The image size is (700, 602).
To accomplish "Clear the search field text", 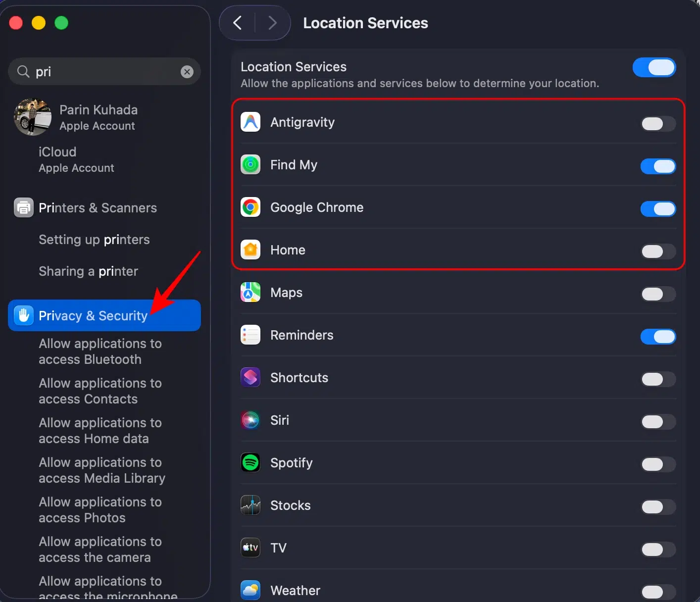I will coord(187,72).
